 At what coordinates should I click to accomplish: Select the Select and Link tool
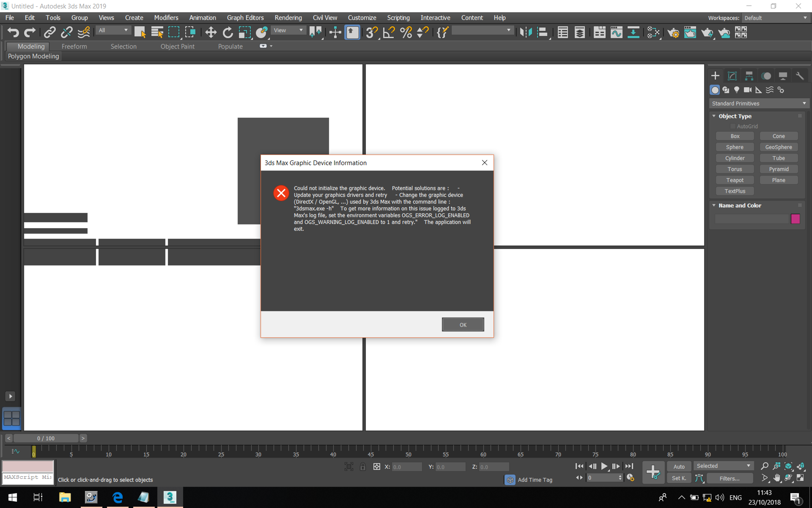(50, 32)
